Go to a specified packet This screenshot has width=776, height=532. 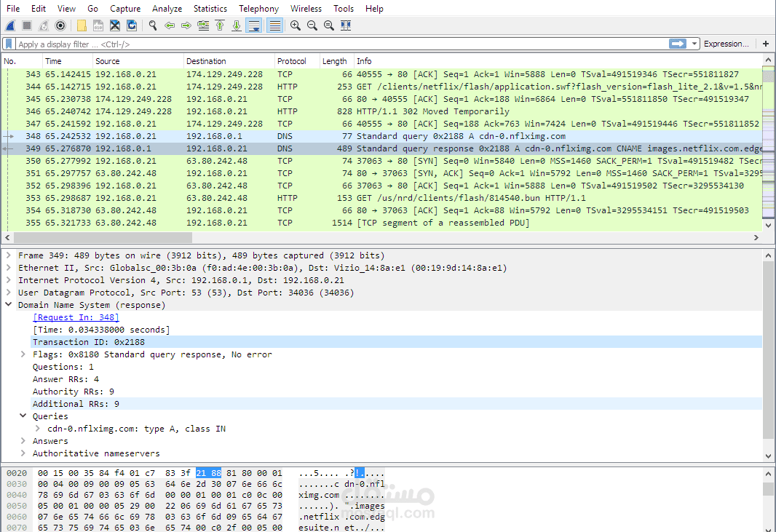click(x=203, y=25)
